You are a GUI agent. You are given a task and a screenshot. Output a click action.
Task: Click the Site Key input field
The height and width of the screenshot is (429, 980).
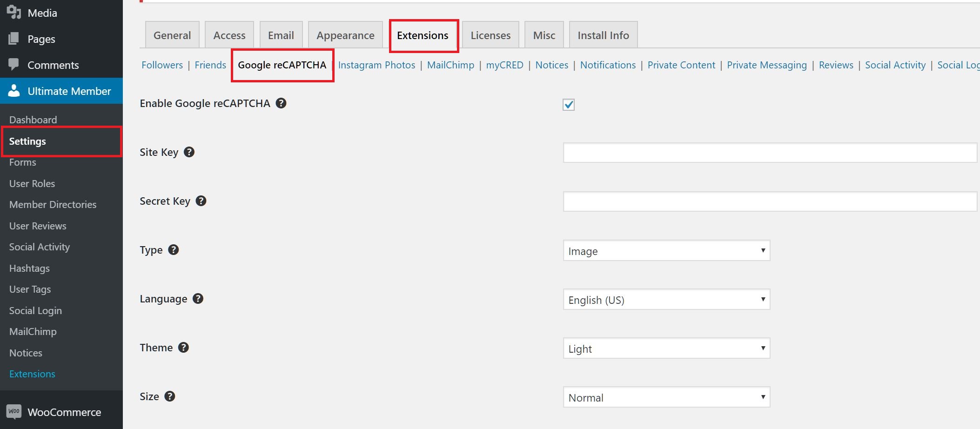(x=770, y=153)
